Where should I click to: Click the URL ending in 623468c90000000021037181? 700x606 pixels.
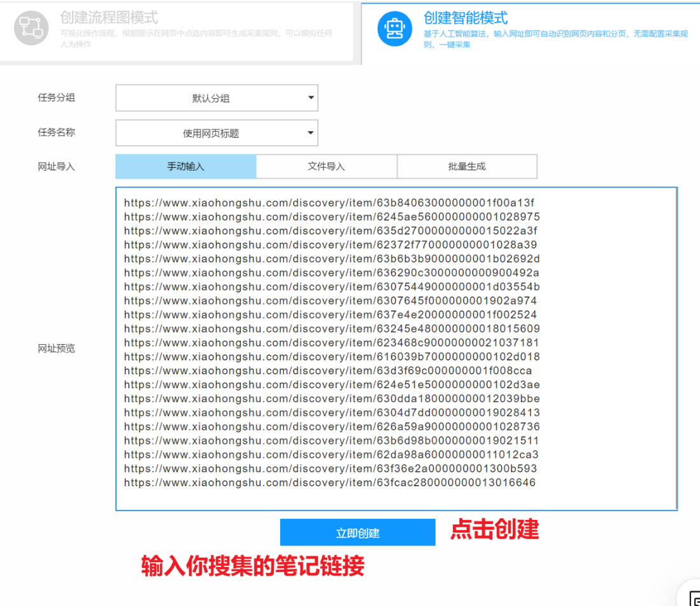[x=331, y=343]
